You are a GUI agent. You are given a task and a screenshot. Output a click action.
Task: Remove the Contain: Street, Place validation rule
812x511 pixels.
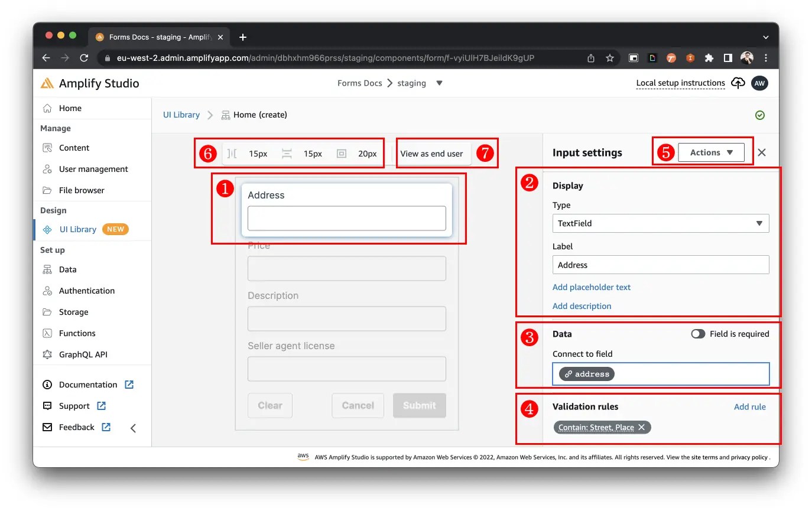[x=642, y=427]
